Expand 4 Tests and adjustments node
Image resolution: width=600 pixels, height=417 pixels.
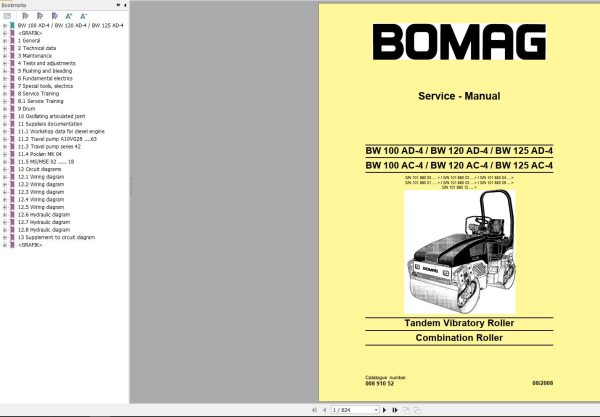5,64
